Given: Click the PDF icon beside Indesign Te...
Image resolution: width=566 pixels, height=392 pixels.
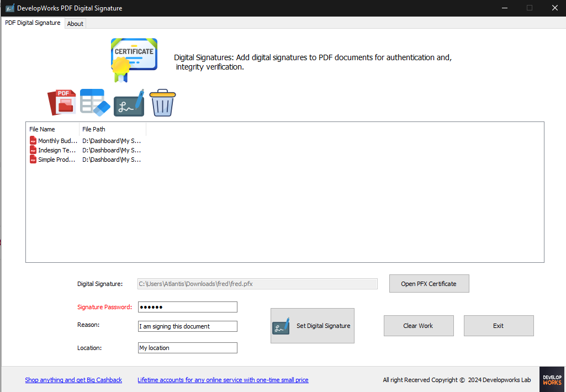Looking at the screenshot, I should [x=33, y=150].
